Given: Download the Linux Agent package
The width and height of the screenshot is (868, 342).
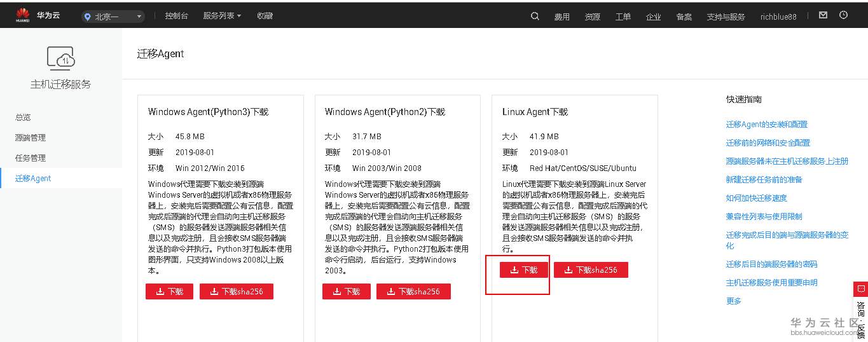Looking at the screenshot, I should coord(523,270).
